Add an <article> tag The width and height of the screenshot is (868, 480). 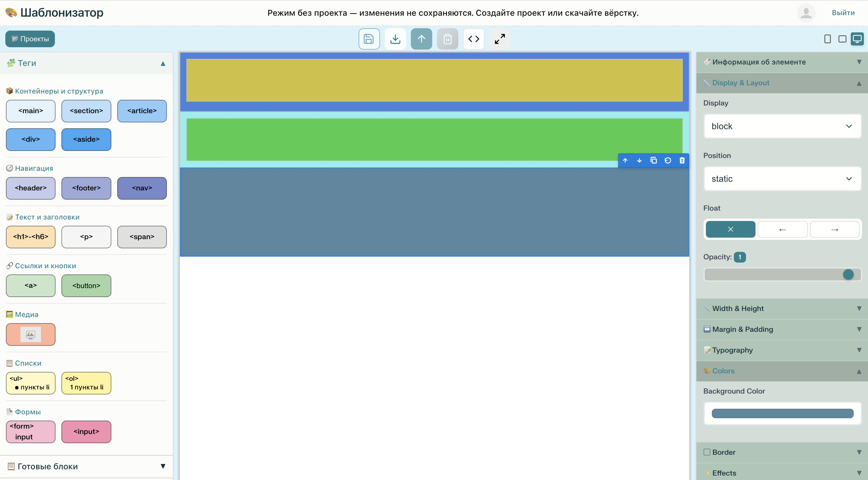[x=142, y=111]
